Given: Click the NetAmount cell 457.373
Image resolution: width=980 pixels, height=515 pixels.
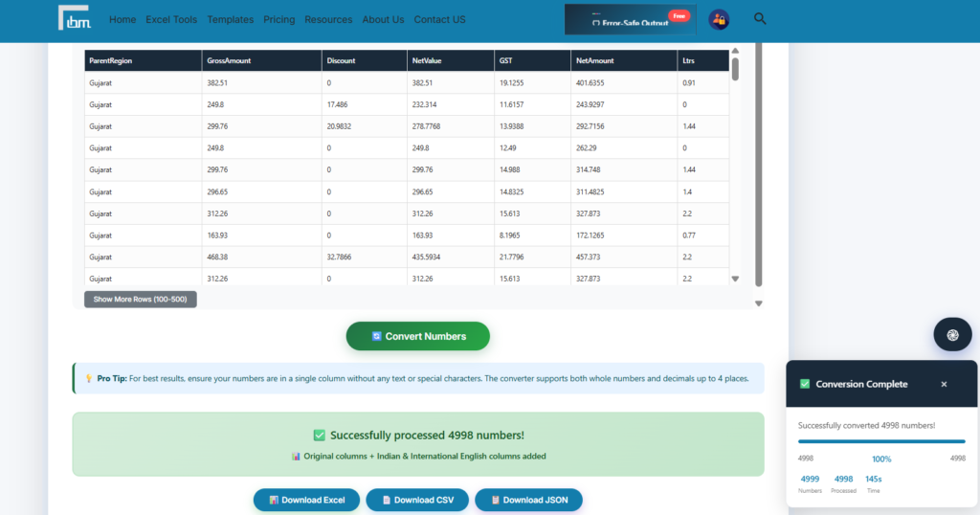Looking at the screenshot, I should pos(624,257).
